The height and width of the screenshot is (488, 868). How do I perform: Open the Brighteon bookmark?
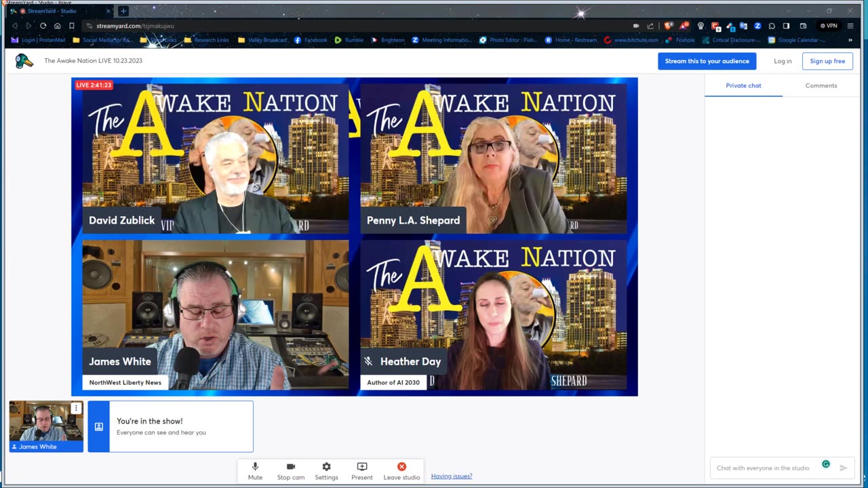[x=388, y=40]
